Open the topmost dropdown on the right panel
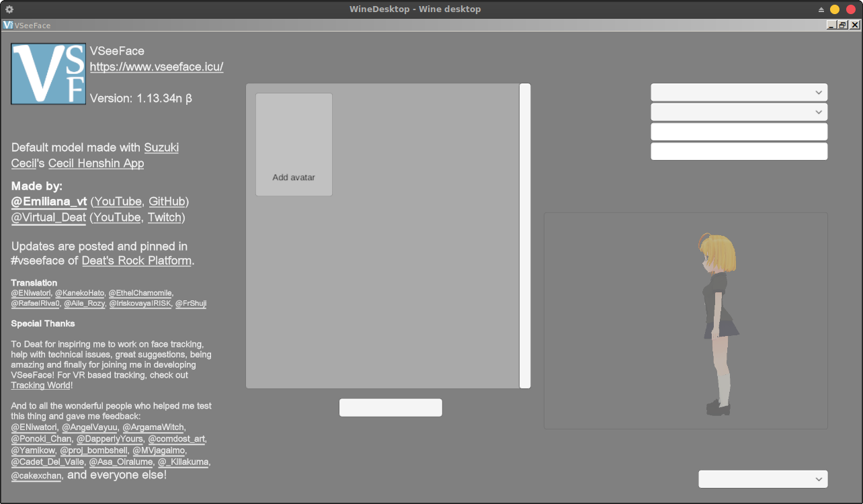 [x=738, y=92]
